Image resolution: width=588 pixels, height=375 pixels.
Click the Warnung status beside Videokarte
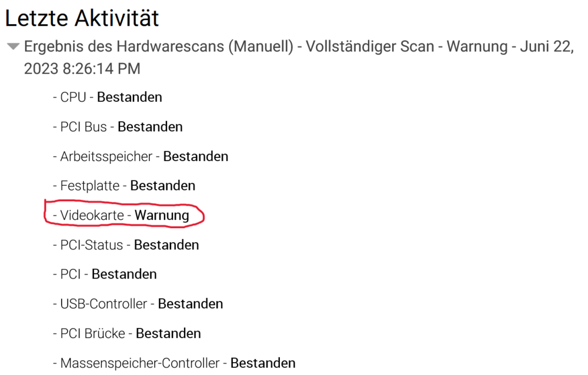pos(162,215)
